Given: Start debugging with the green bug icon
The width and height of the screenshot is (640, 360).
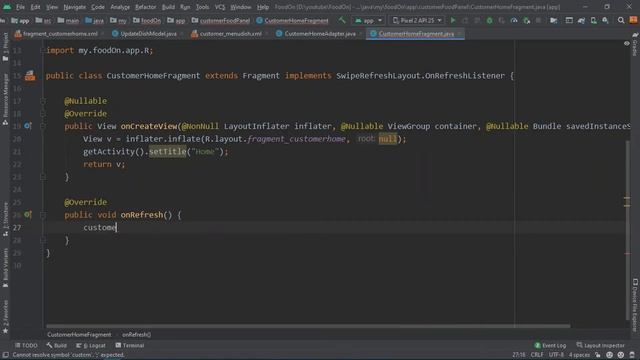Looking at the screenshot, I should (x=489, y=20).
